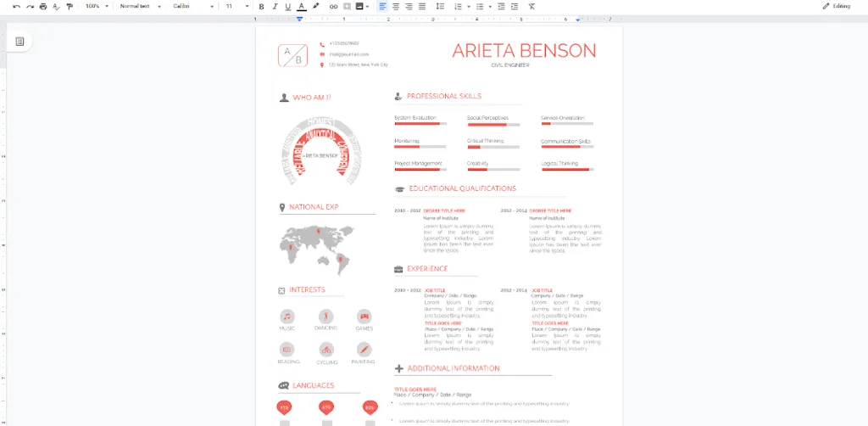868x426 pixels.
Task: Click the Cycling interest icon
Action: coord(326,350)
